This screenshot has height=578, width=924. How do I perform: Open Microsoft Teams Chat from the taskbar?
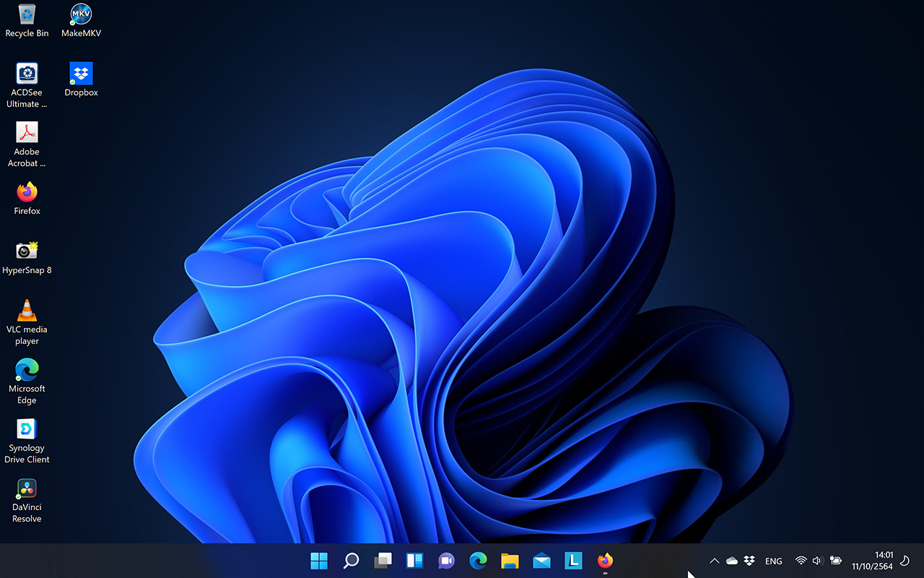tap(445, 561)
